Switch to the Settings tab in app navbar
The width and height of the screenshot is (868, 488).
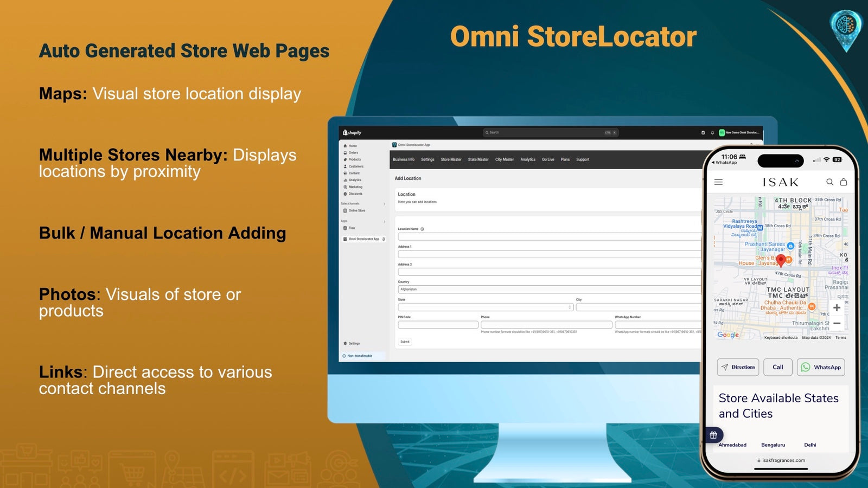coord(427,159)
